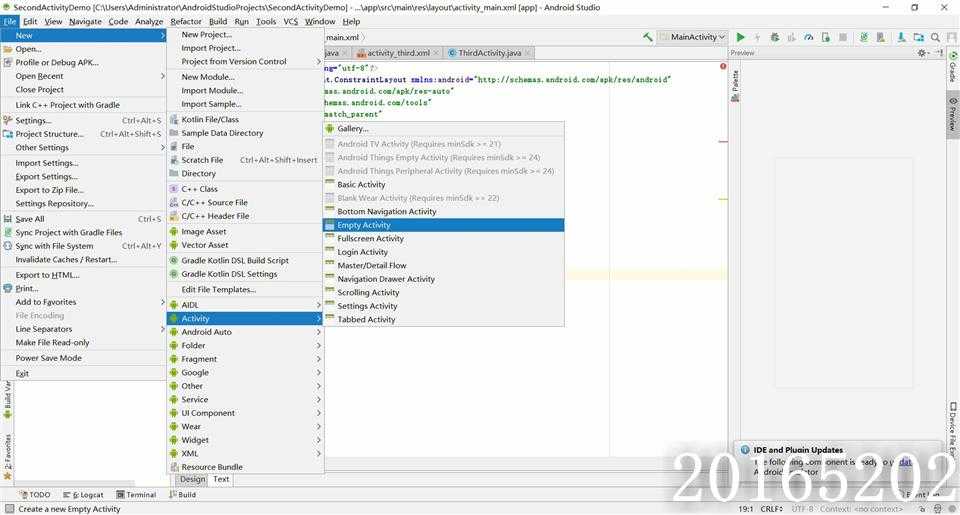
Task: Click the Resource Bundle icon
Action: (174, 467)
